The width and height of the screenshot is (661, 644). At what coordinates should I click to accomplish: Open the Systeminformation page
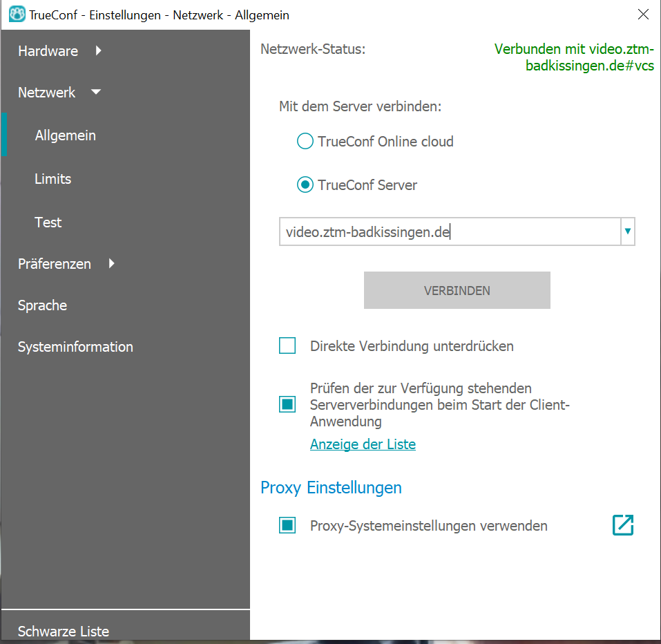pos(75,347)
